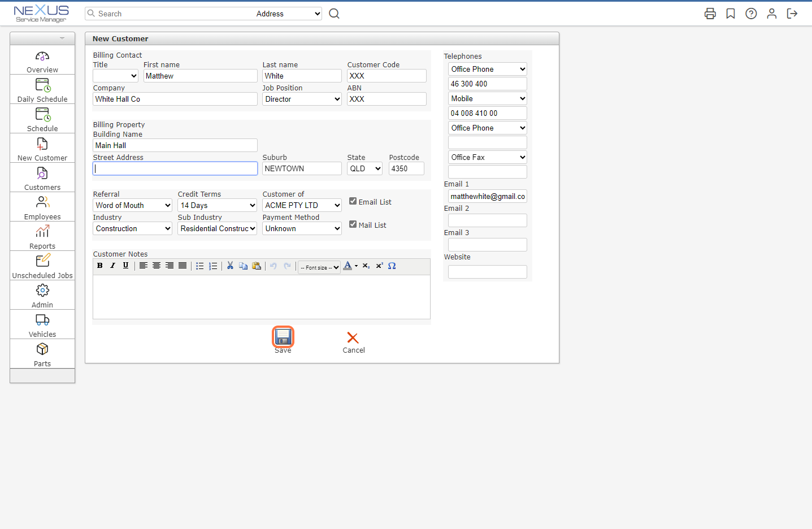
Task: Click the search magnifier button
Action: click(335, 14)
